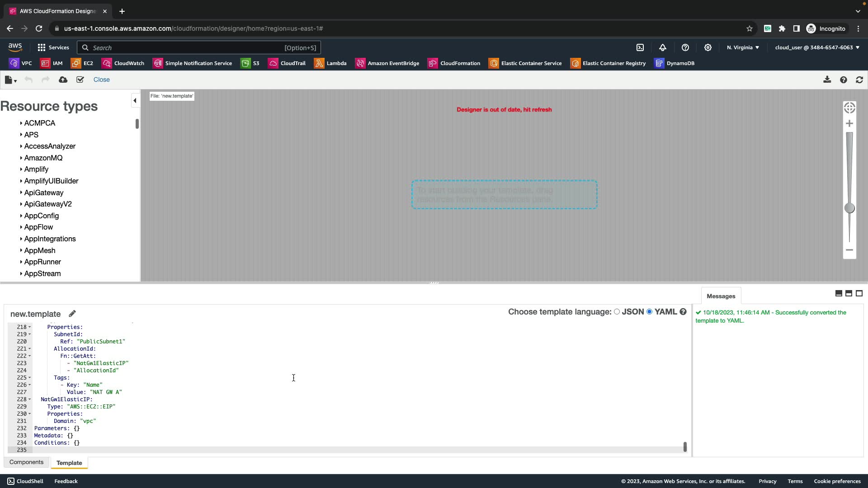Open the File menu icon in designer toolbar
Image resolution: width=868 pixels, height=488 pixels.
pyautogui.click(x=10, y=80)
